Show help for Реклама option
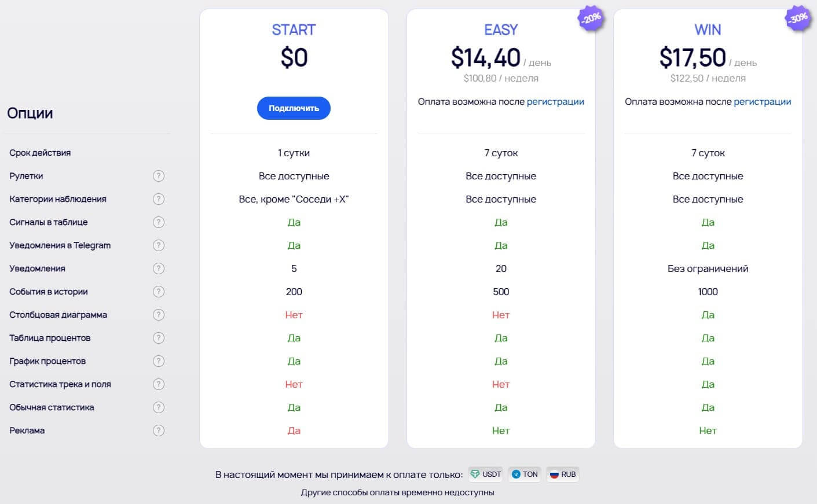The image size is (817, 504). [159, 431]
